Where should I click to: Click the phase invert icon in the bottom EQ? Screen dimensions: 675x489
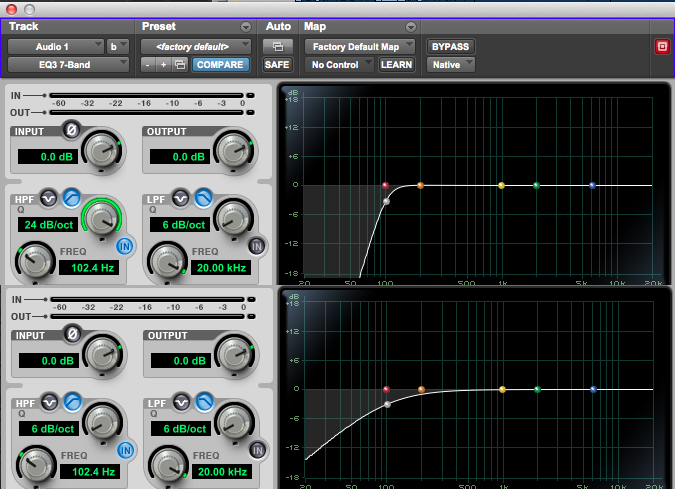point(71,333)
